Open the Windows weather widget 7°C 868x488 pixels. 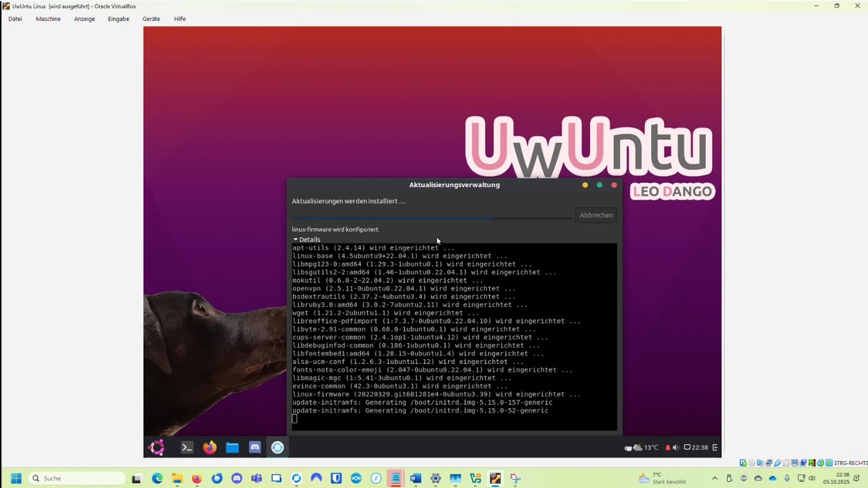point(661,479)
